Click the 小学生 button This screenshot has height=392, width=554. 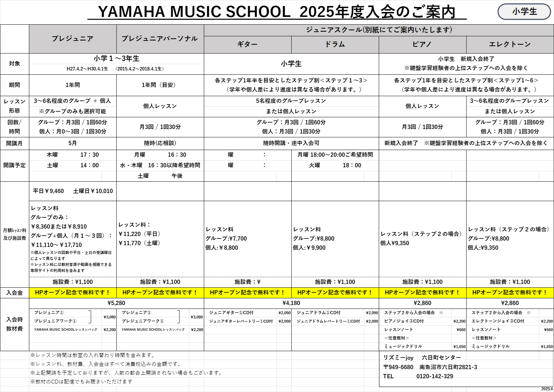[x=524, y=12]
